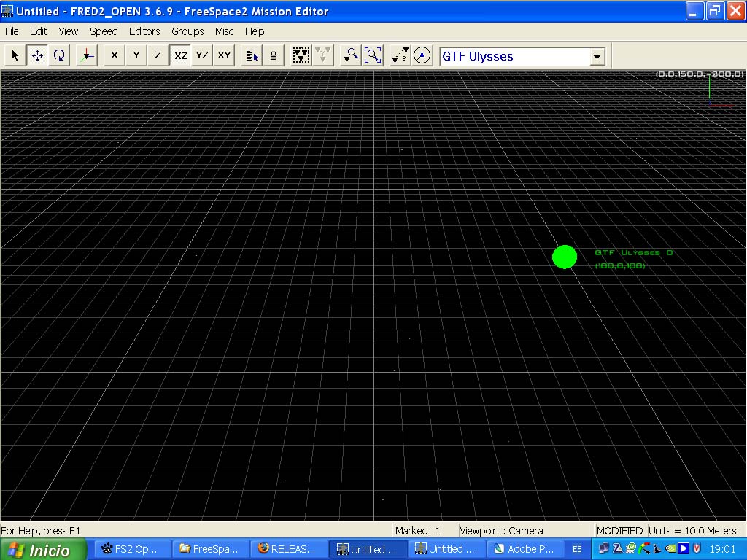Toggle the X axis constraint
This screenshot has width=747, height=560.
(x=114, y=55)
